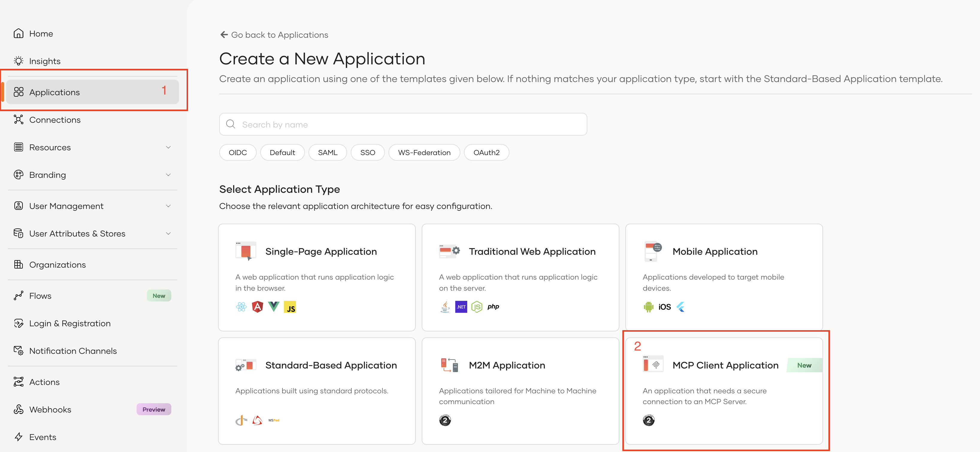
Task: Select the Home icon in sidebar
Action: tap(19, 34)
